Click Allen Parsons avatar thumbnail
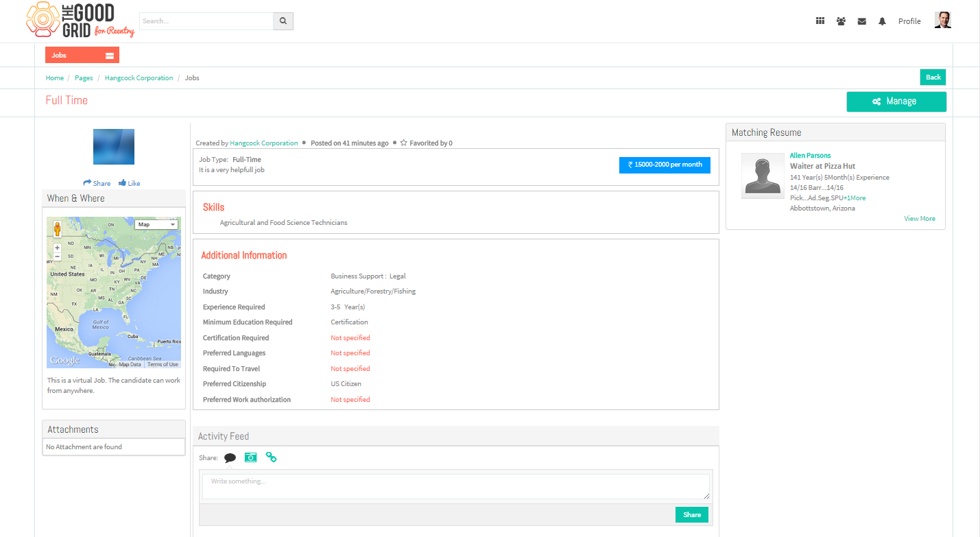This screenshot has width=980, height=537. pyautogui.click(x=763, y=176)
